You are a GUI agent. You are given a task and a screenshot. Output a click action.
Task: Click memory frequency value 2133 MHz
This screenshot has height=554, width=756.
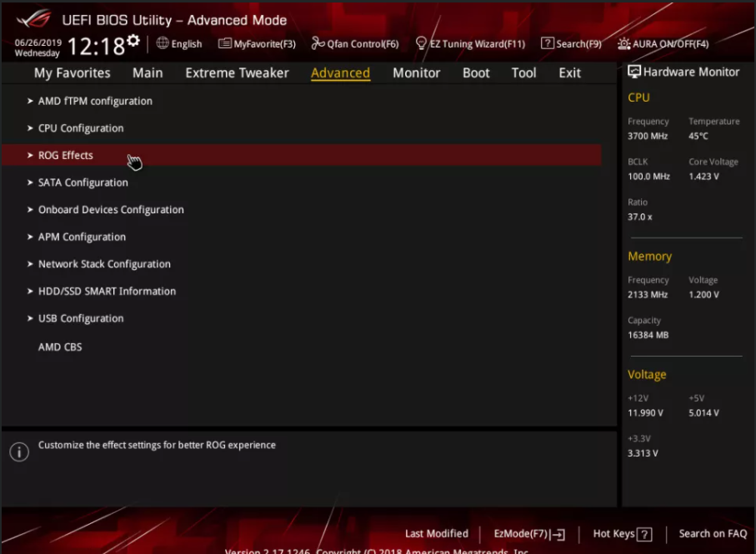pos(648,295)
